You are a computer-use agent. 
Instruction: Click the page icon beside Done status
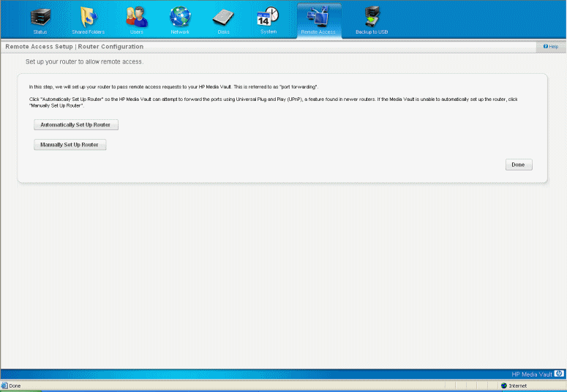(x=5, y=385)
